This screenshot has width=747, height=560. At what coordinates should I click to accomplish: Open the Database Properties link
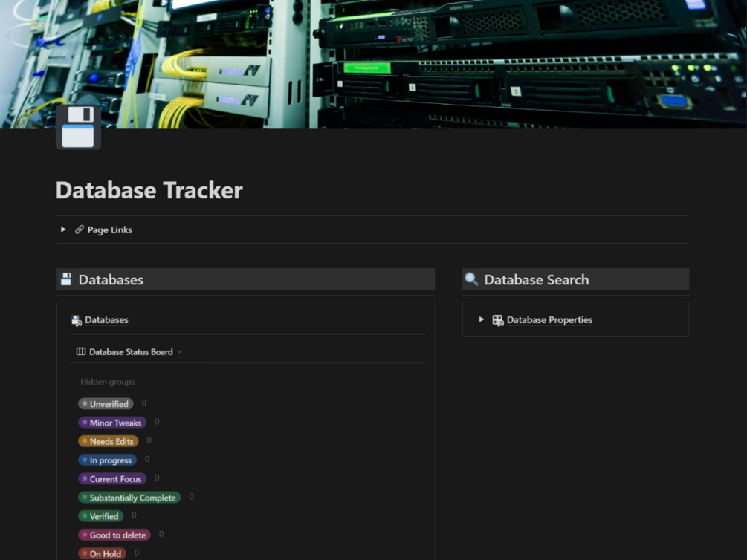(549, 320)
